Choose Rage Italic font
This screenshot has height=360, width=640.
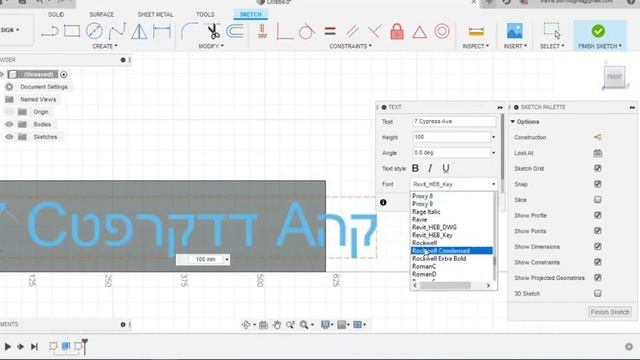(426, 211)
